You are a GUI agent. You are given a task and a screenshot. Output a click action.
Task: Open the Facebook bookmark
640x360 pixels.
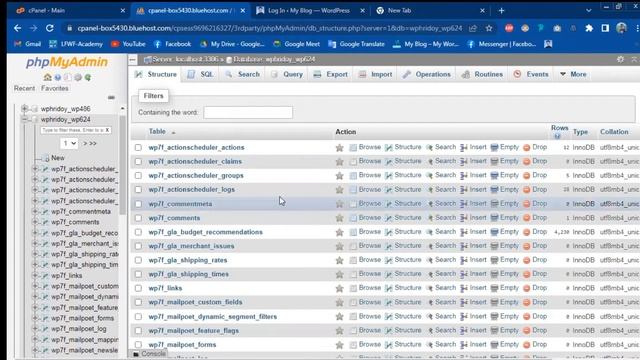[172, 44]
